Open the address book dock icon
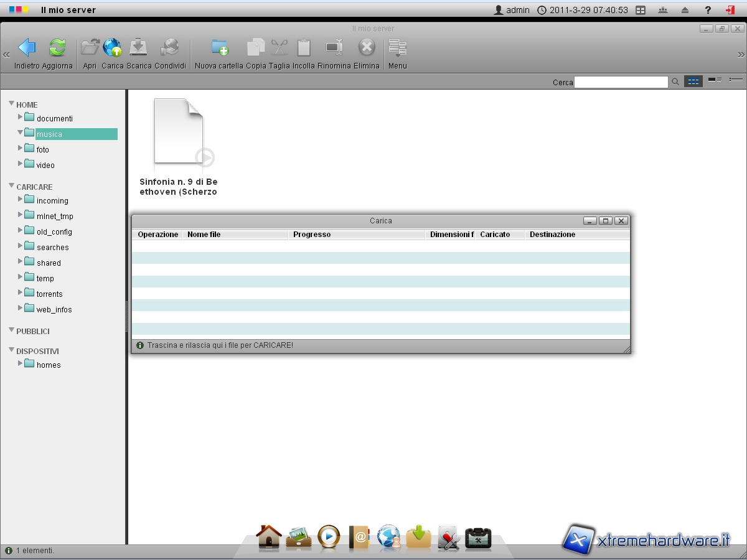 pyautogui.click(x=359, y=536)
